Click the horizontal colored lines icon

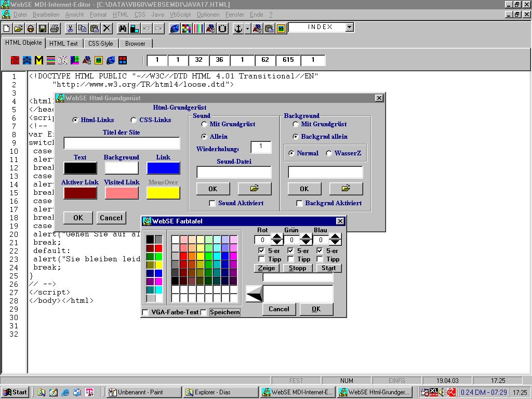pyautogui.click(x=51, y=60)
